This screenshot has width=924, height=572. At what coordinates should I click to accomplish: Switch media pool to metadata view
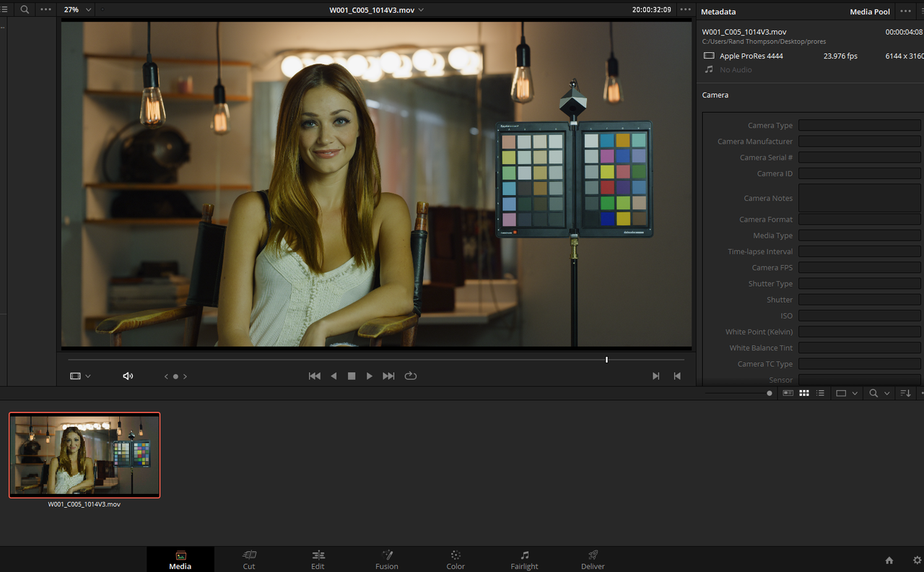788,394
